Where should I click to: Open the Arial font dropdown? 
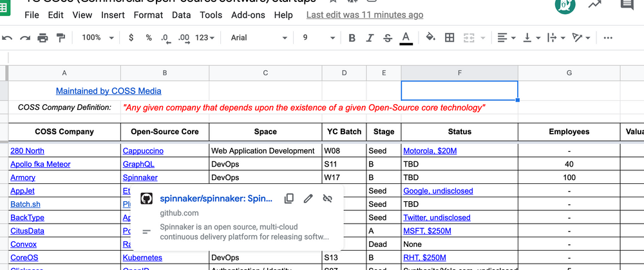(x=259, y=38)
